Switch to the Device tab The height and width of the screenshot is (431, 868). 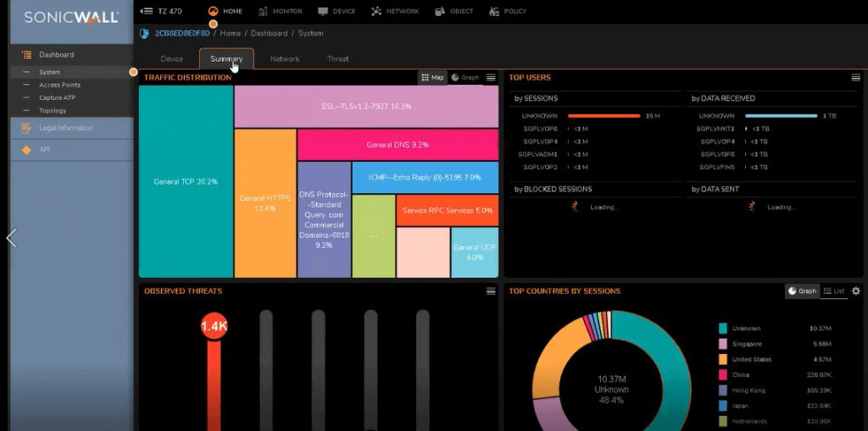[171, 58]
